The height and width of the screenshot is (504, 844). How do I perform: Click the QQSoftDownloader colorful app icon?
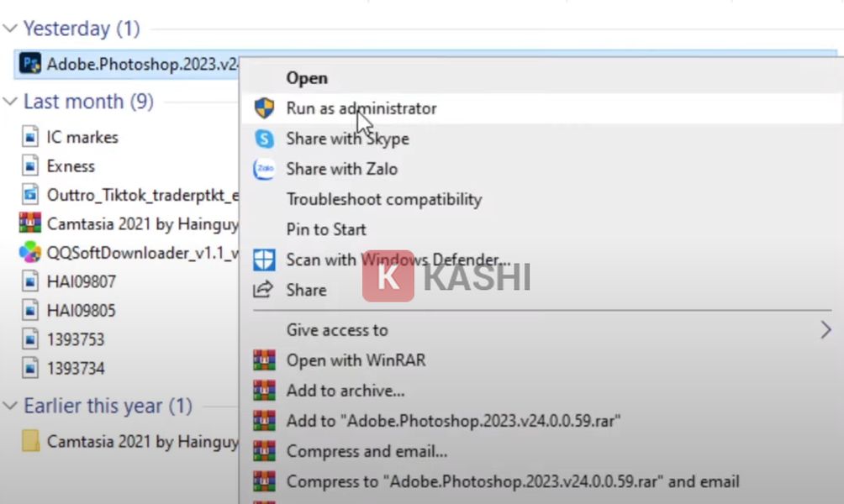pyautogui.click(x=30, y=252)
